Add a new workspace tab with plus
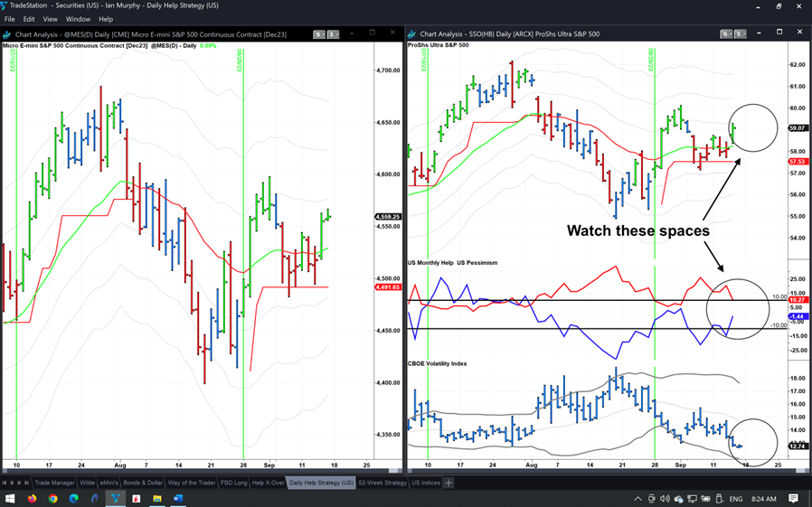812x507 pixels. click(x=448, y=483)
